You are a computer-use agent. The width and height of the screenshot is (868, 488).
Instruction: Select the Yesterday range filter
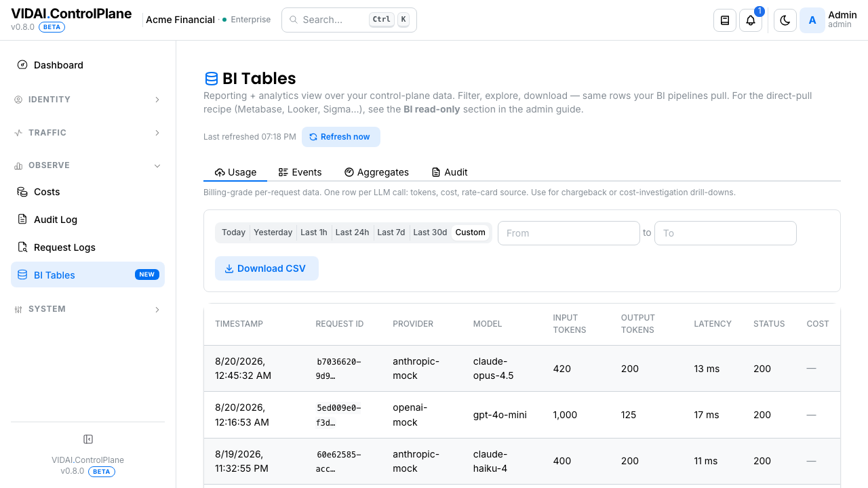tap(273, 232)
